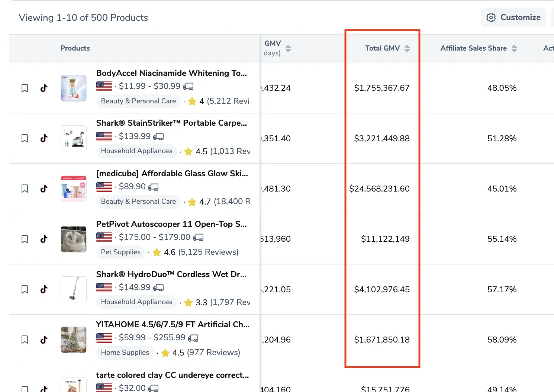The width and height of the screenshot is (554, 392).
Task: Sort by Affiliate Sales Share column
Action: (x=514, y=48)
